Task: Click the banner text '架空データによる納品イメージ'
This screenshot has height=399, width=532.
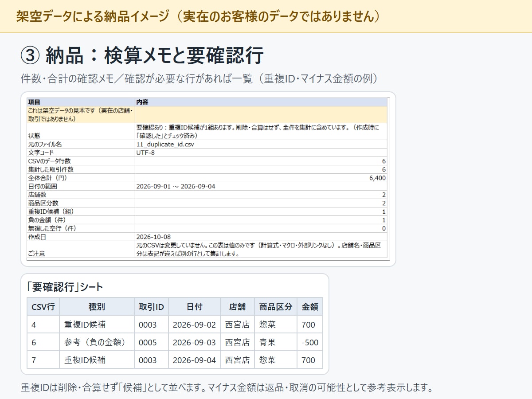Action: (92, 16)
